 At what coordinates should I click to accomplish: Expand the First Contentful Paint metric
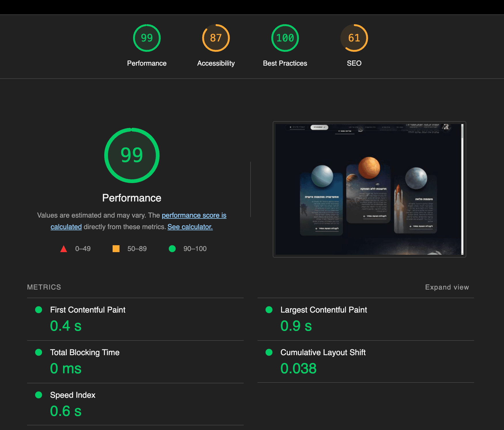(88, 310)
